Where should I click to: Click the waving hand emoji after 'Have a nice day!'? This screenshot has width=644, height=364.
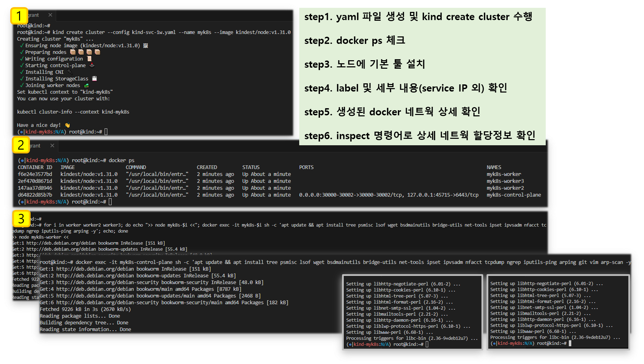67,125
